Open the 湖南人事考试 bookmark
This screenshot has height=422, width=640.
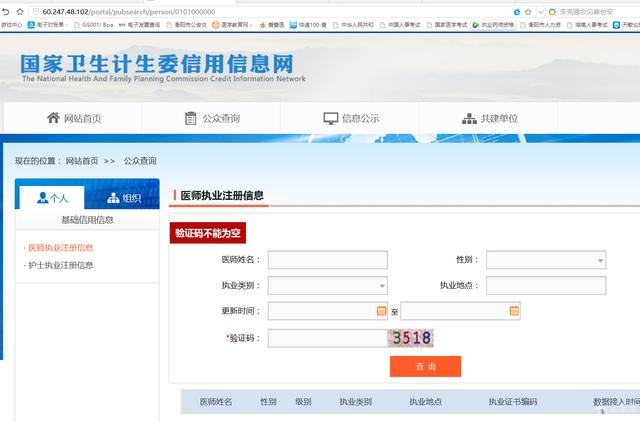click(x=587, y=25)
